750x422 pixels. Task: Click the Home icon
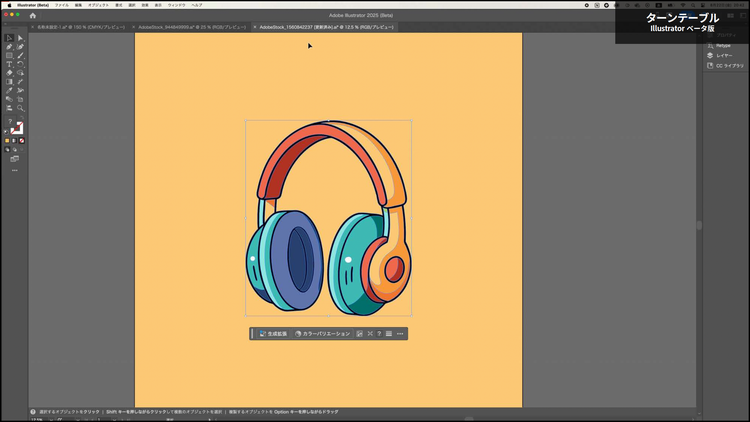coord(32,16)
